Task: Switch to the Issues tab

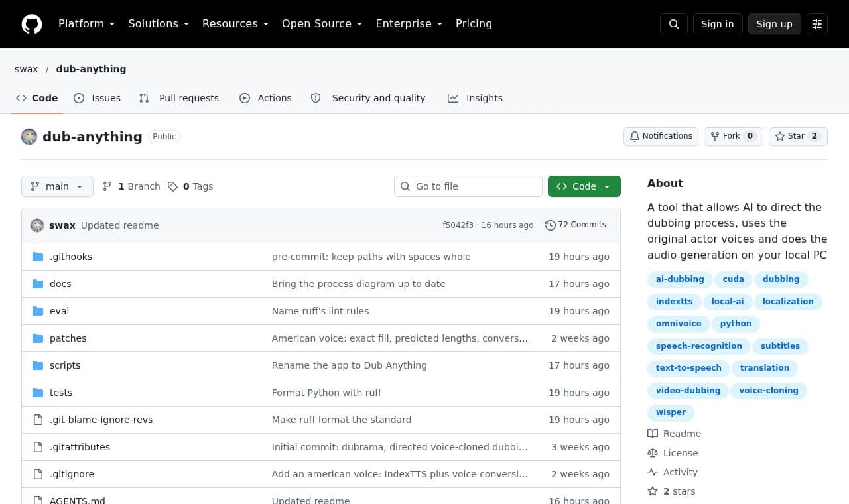Action: tap(98, 98)
